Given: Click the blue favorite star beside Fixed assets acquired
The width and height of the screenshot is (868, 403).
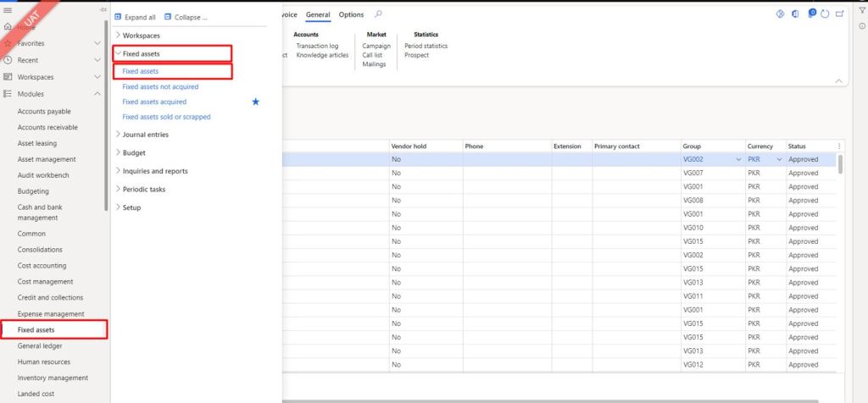Looking at the screenshot, I should 255,102.
